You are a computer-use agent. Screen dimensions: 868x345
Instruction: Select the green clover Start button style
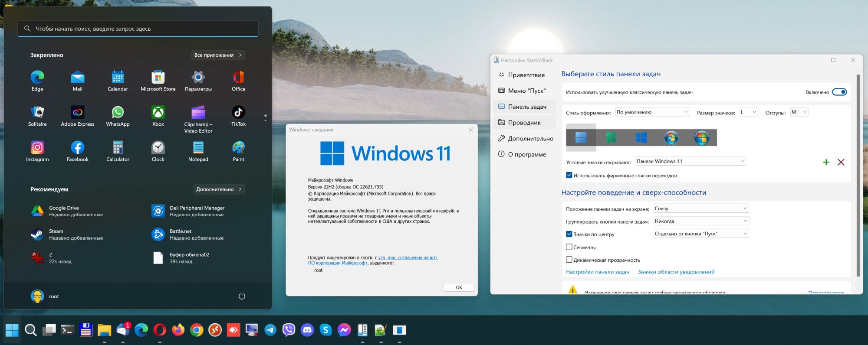click(611, 138)
